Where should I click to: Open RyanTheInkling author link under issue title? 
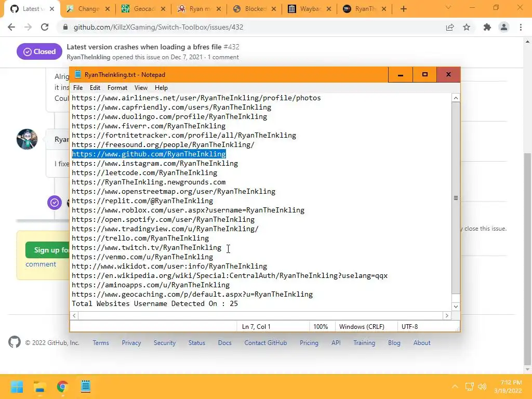(88, 57)
